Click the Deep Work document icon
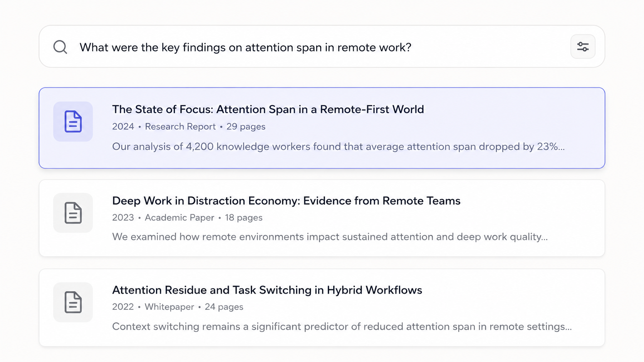Viewport: 644px width, 362px height. pos(73,213)
